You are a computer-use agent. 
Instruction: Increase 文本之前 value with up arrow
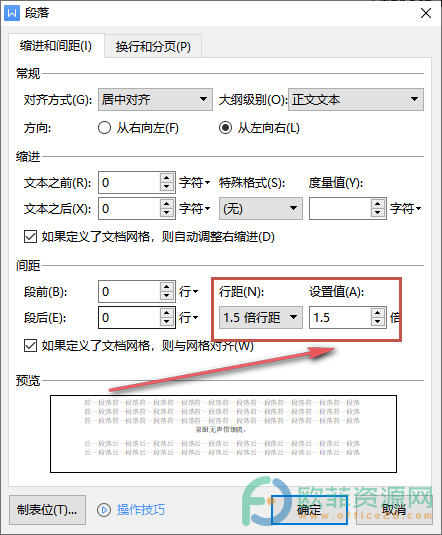pyautogui.click(x=167, y=178)
